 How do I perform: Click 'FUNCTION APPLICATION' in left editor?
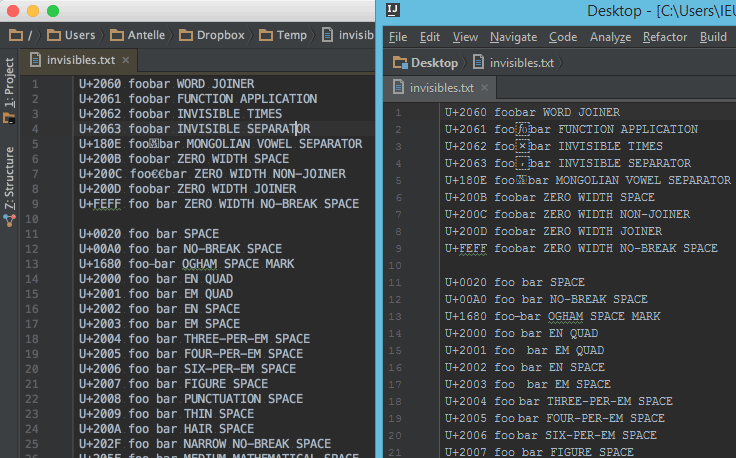click(x=247, y=99)
